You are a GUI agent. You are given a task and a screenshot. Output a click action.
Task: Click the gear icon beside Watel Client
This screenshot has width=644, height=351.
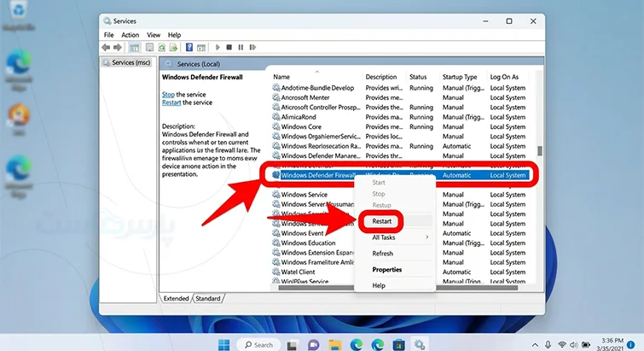point(276,272)
